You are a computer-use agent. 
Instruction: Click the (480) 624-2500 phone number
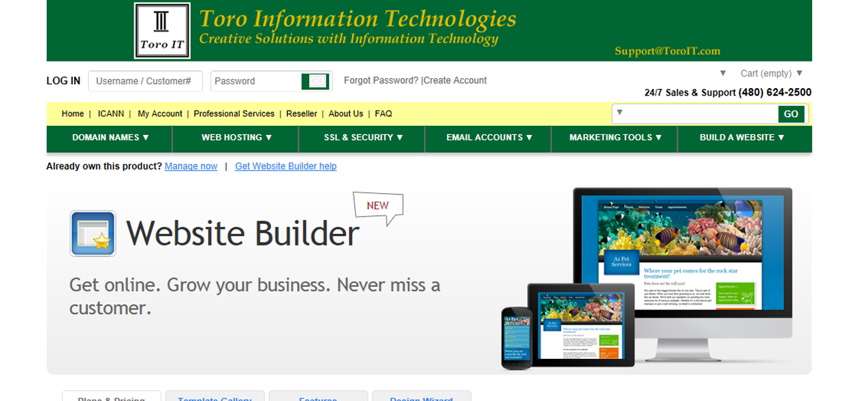pos(775,92)
